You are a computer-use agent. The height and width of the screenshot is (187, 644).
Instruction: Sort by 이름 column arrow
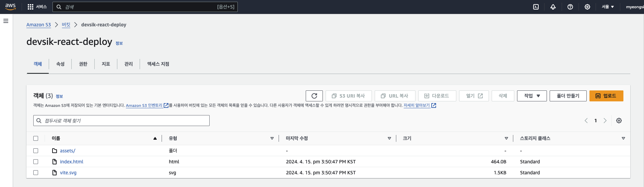coord(155,138)
